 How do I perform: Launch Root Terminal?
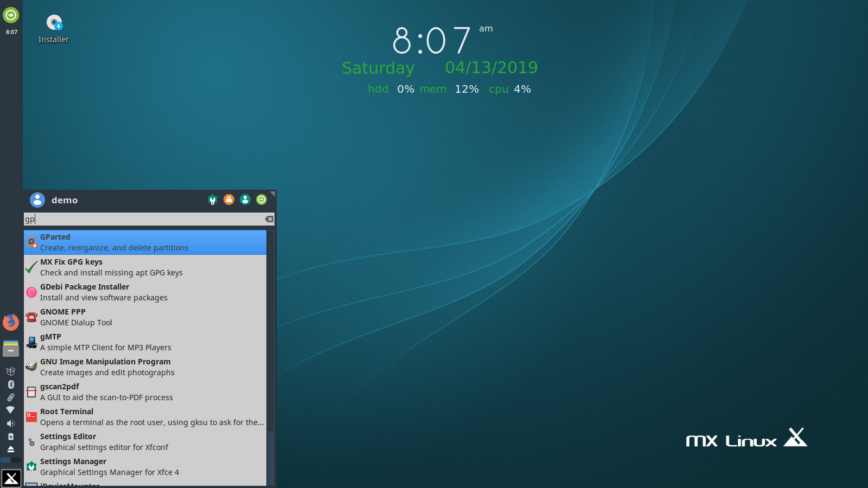145,417
